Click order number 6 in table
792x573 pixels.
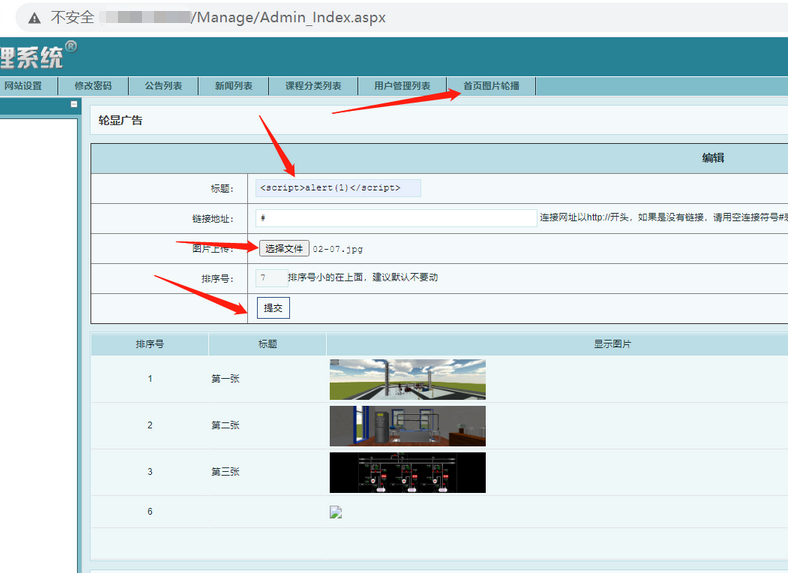tap(150, 512)
